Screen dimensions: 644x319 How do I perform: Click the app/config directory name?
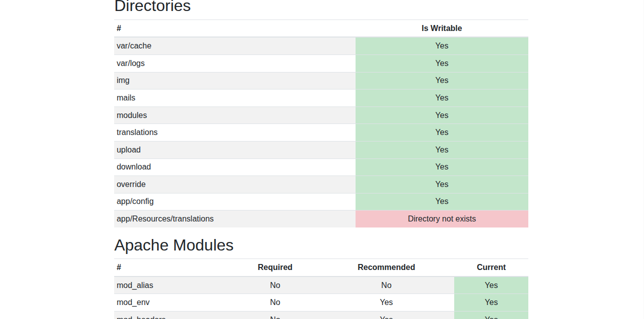pyautogui.click(x=135, y=201)
